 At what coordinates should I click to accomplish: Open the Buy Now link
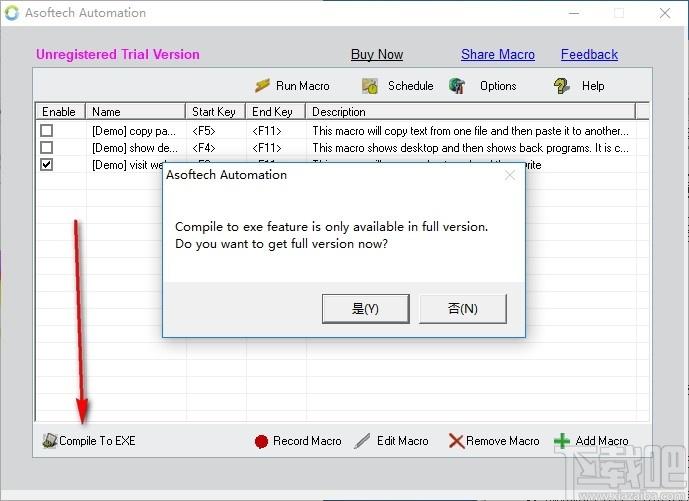pos(377,54)
